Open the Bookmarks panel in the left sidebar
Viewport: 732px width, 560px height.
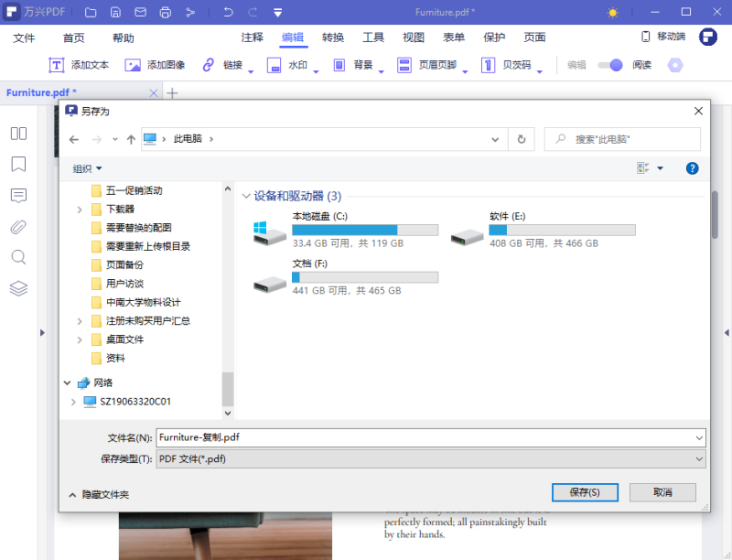pyautogui.click(x=18, y=164)
